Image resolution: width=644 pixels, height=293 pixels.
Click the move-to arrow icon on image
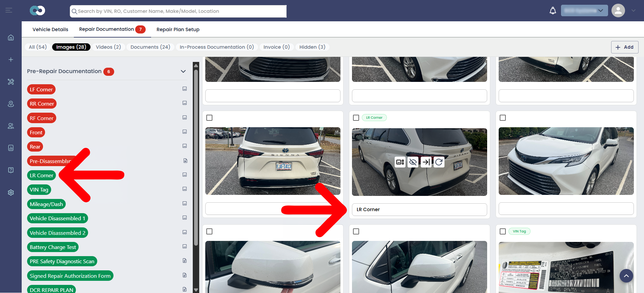(426, 162)
